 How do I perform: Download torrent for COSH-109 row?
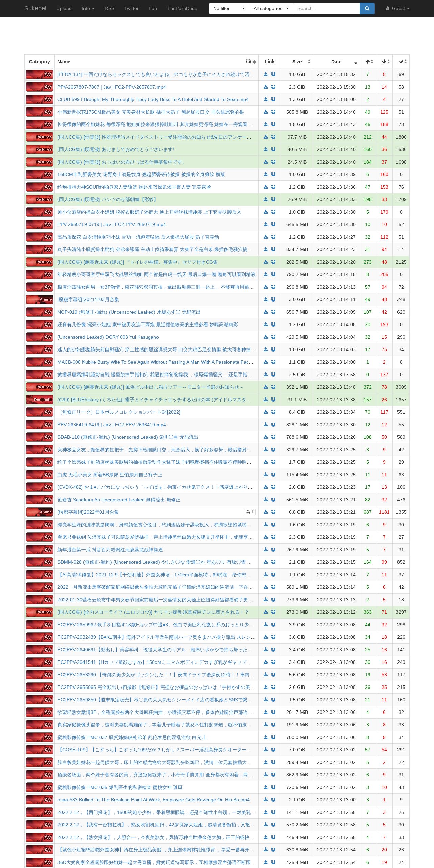point(266,750)
